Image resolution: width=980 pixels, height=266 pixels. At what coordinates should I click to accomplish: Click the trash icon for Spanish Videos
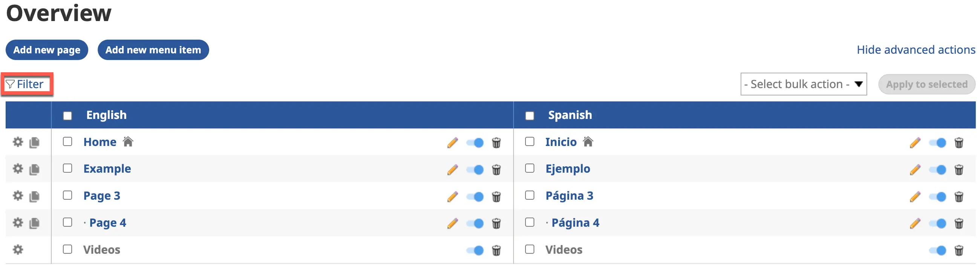pyautogui.click(x=959, y=251)
